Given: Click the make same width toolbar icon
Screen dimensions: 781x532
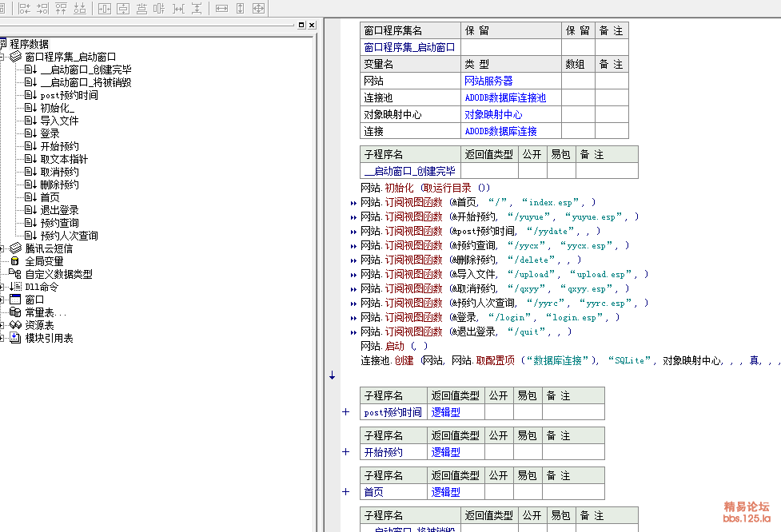Looking at the screenshot, I should [221, 9].
